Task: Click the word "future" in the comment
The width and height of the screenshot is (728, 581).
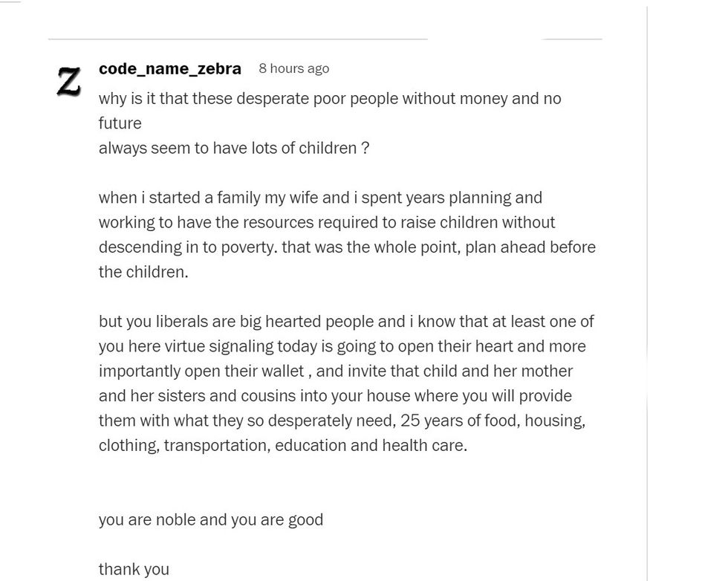Action: 120,123
